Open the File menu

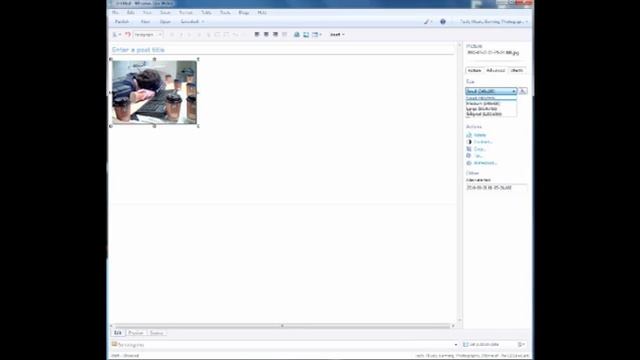coord(116,13)
